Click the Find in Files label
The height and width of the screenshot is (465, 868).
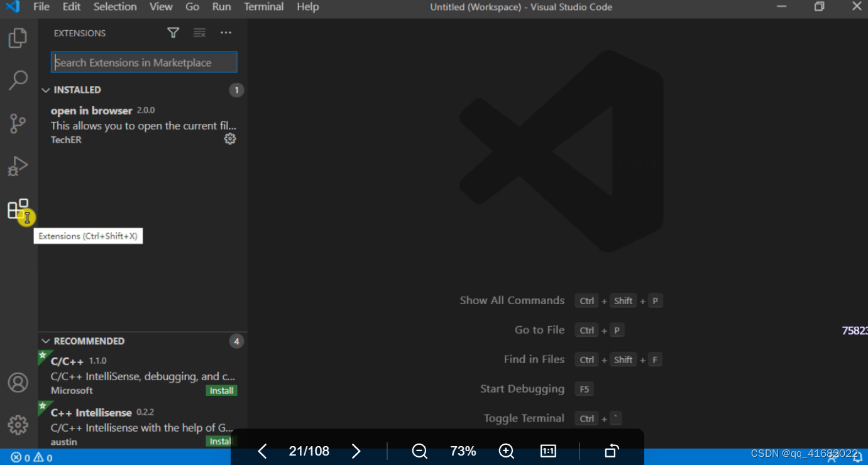pyautogui.click(x=534, y=359)
